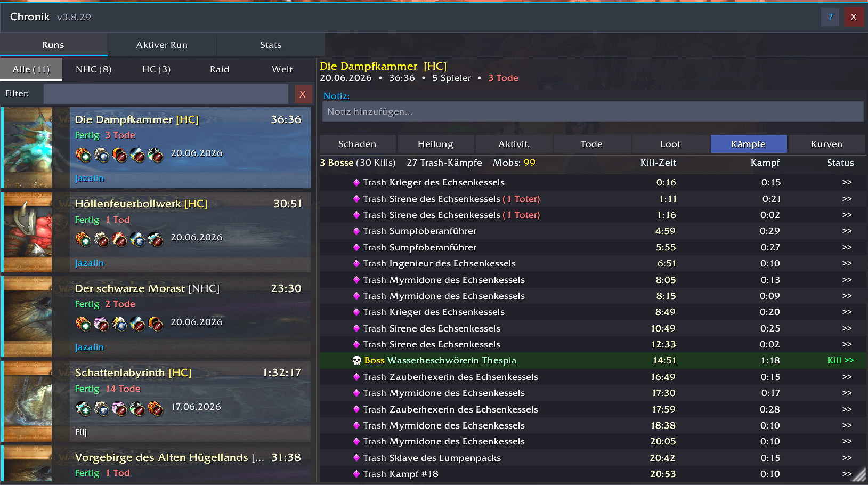Expand the Zauberhexerin fight at 17:59 via >>
The width and height of the screenshot is (868, 485).
point(847,409)
